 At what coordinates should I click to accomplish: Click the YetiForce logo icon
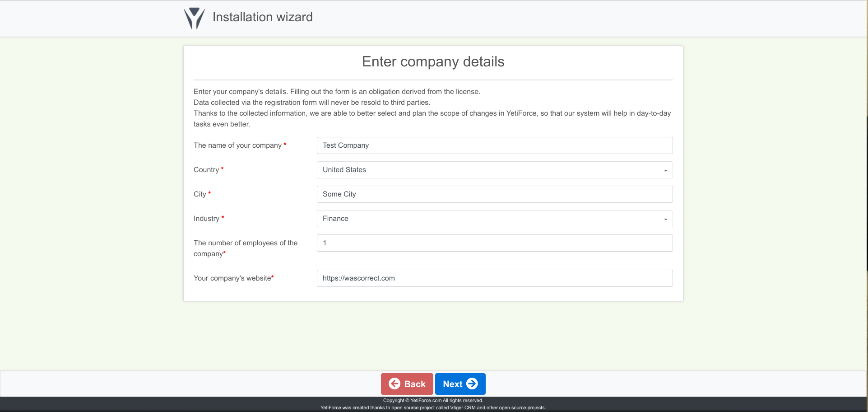(x=194, y=18)
